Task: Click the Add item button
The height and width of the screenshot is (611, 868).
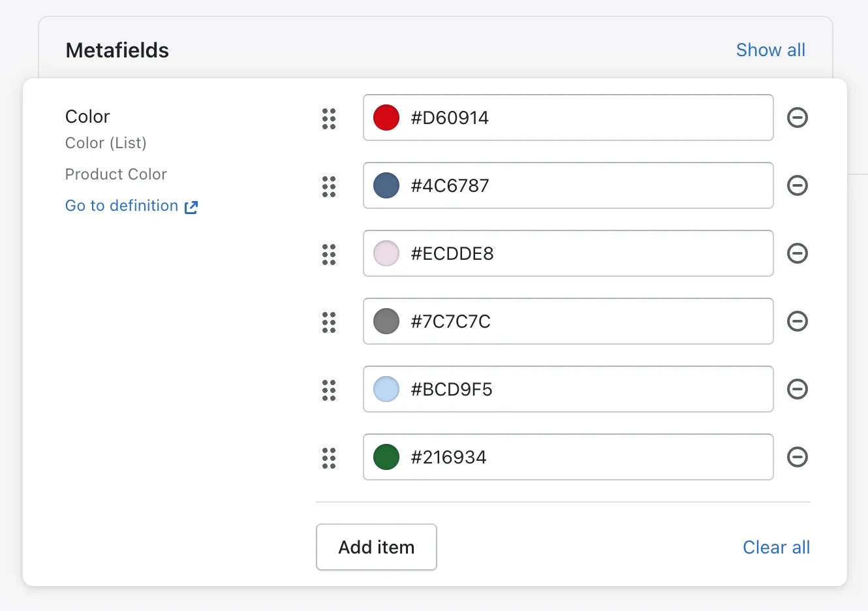Action: 377,547
